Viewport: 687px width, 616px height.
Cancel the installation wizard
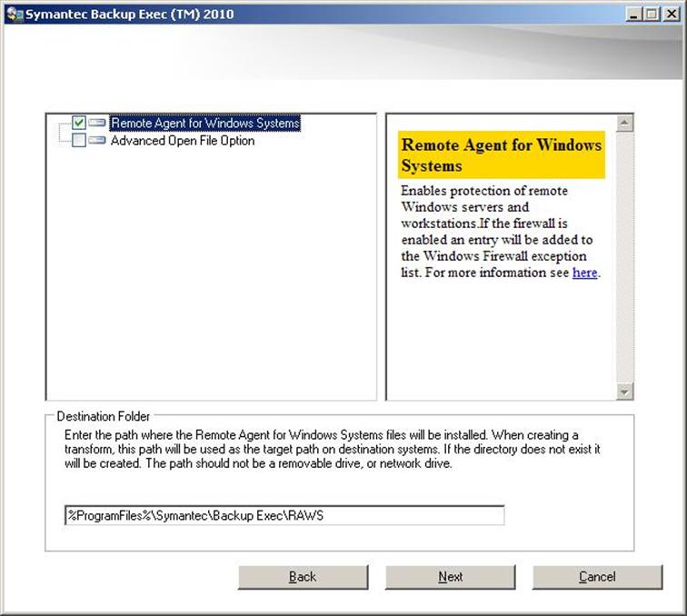pyautogui.click(x=597, y=577)
